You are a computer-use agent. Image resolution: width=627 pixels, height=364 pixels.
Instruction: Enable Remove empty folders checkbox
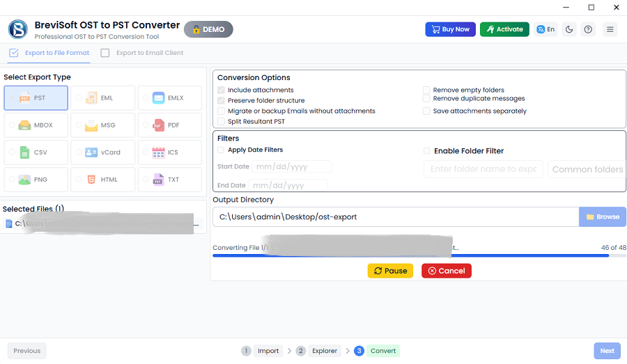coord(426,90)
